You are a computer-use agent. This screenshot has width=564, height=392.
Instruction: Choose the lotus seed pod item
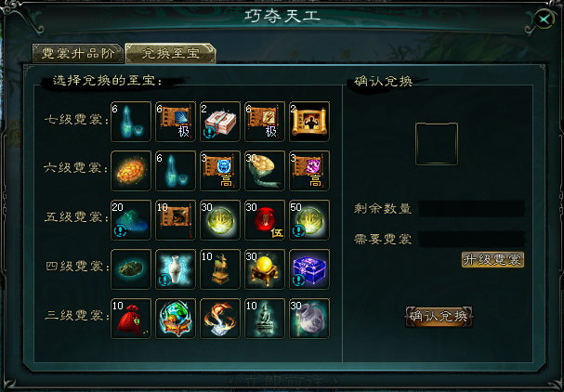(x=265, y=171)
